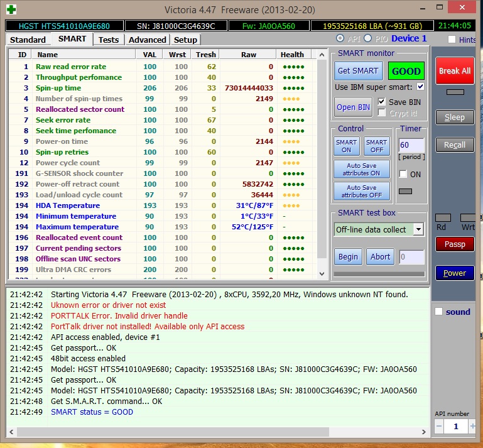Click the red Break All button

point(455,70)
